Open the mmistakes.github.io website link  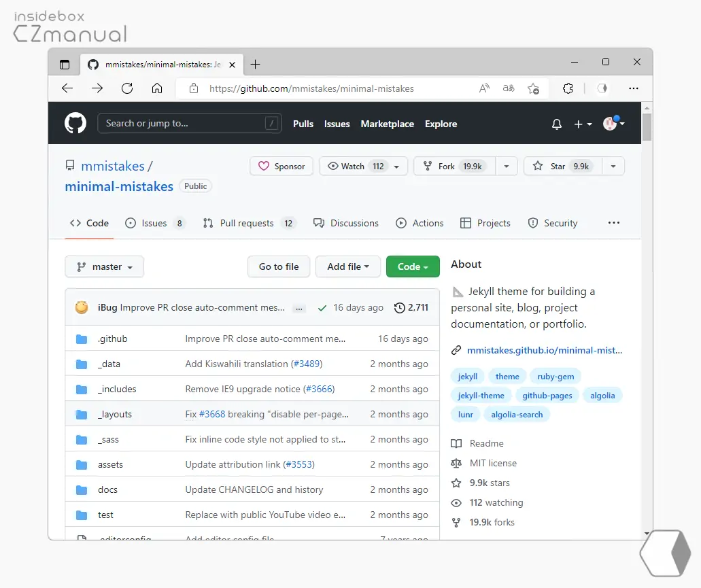pos(544,350)
